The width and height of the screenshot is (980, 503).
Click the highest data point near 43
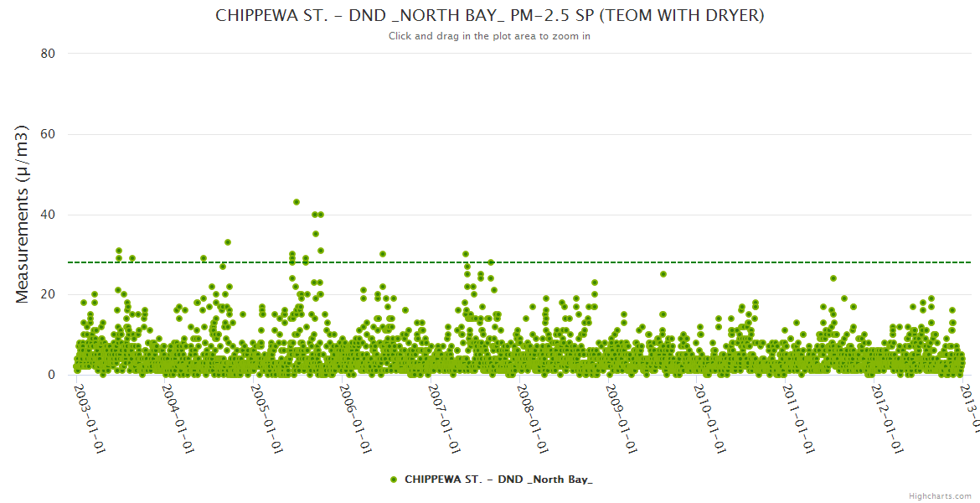pyautogui.click(x=297, y=202)
